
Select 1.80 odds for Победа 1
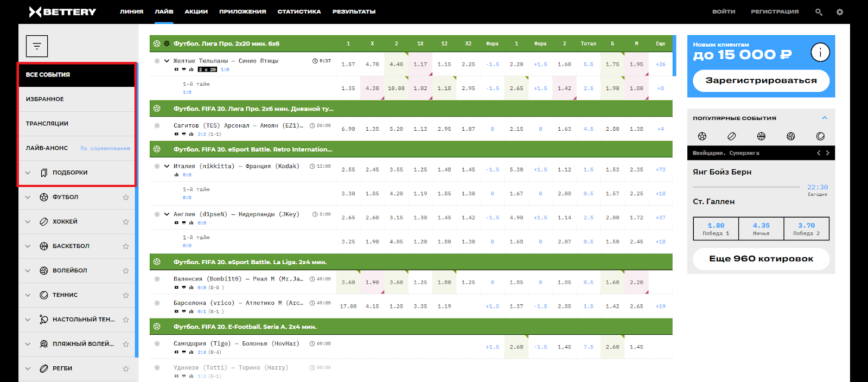pos(716,228)
